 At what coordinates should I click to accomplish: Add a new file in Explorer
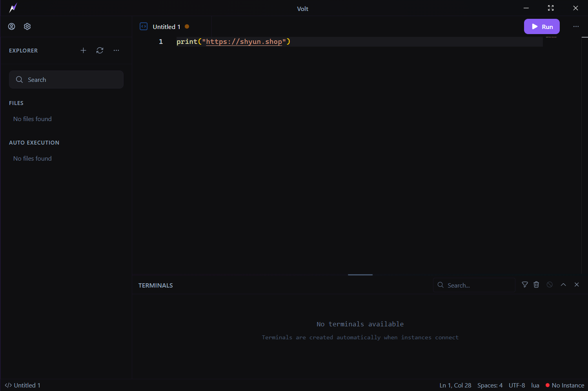pos(83,51)
